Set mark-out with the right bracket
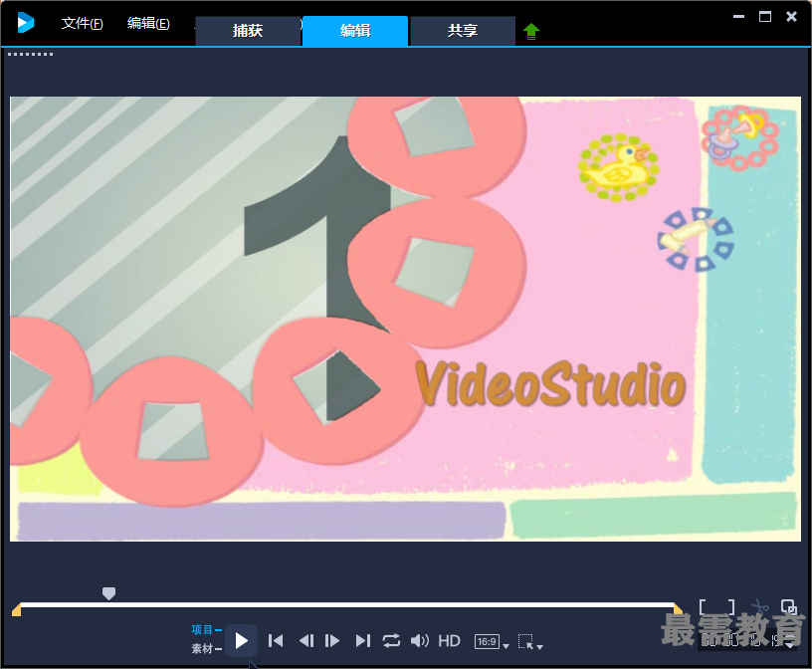 (x=730, y=607)
